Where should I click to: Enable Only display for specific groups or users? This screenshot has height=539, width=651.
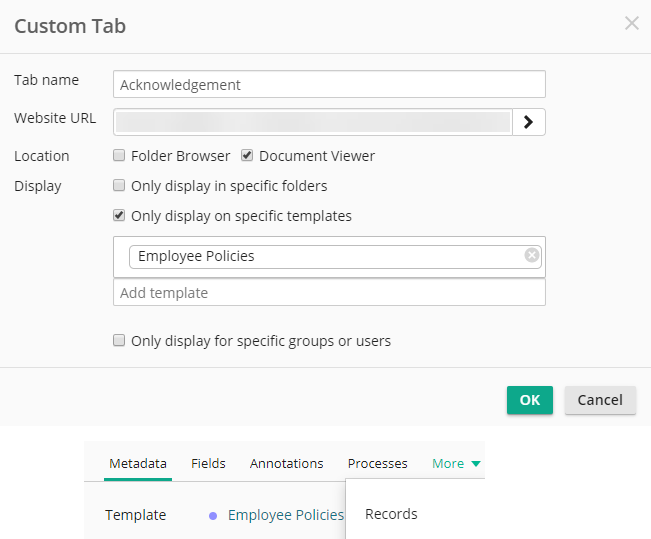(120, 341)
